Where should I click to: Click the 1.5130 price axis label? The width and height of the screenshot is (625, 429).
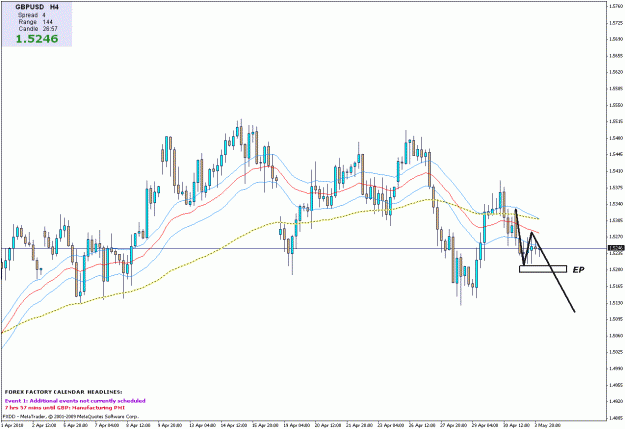(616, 303)
